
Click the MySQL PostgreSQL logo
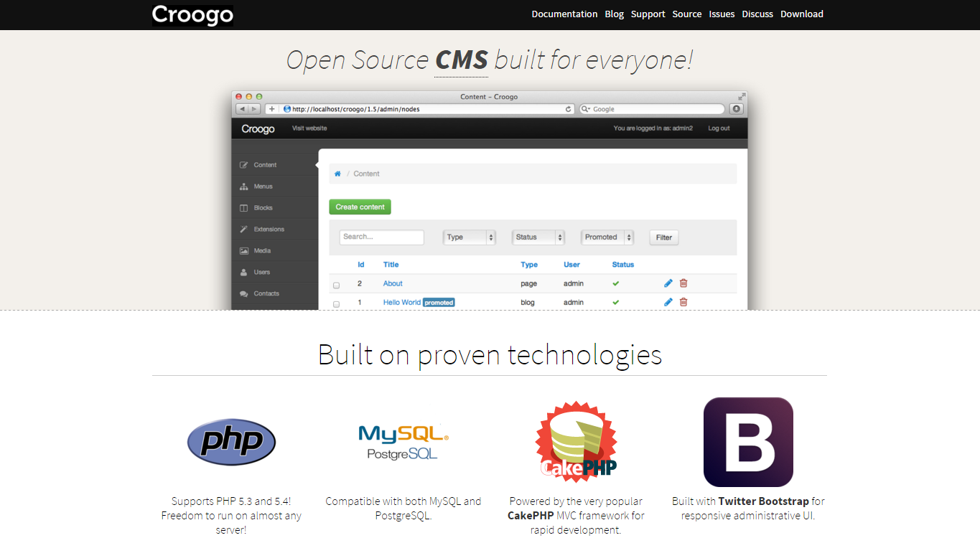[403, 442]
